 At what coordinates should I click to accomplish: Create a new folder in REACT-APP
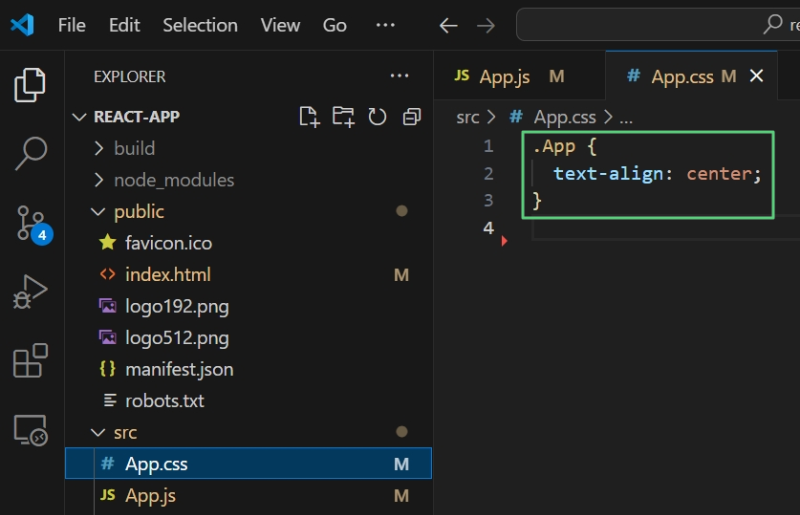coord(343,117)
